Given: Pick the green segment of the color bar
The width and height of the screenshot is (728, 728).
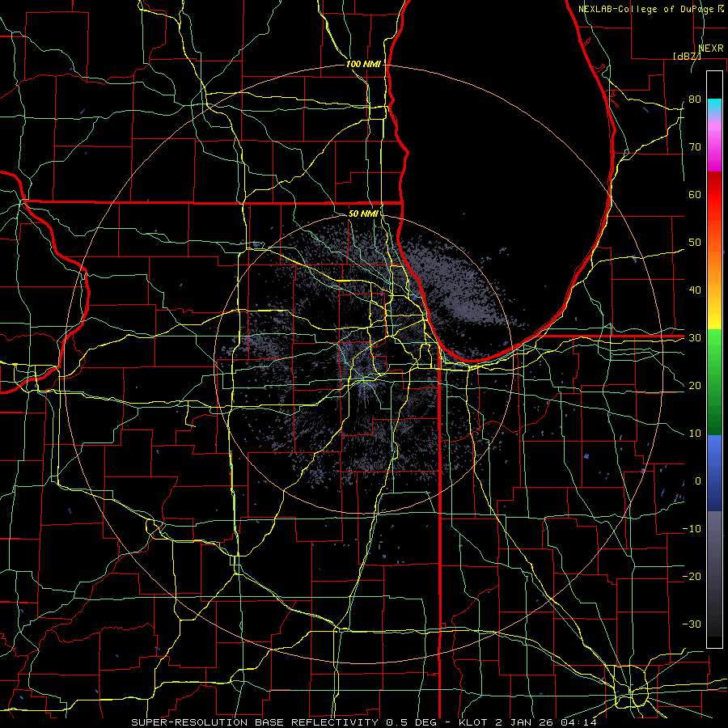Looking at the screenshot, I should (714, 382).
